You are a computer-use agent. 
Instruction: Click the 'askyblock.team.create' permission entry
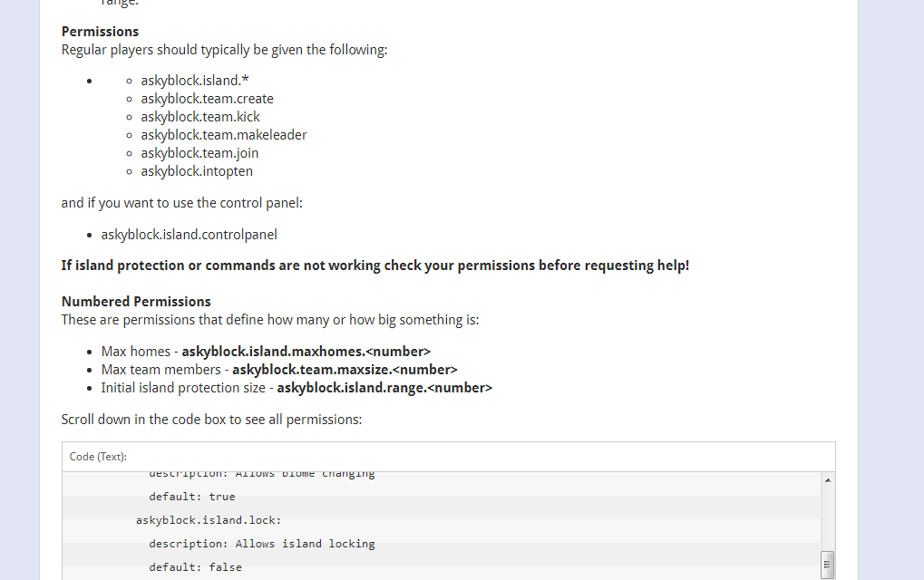[207, 99]
